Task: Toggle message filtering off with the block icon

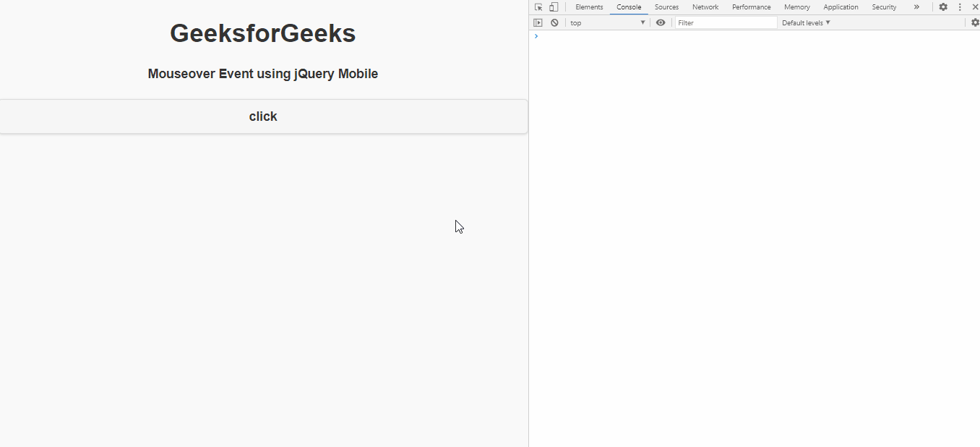Action: (x=554, y=22)
